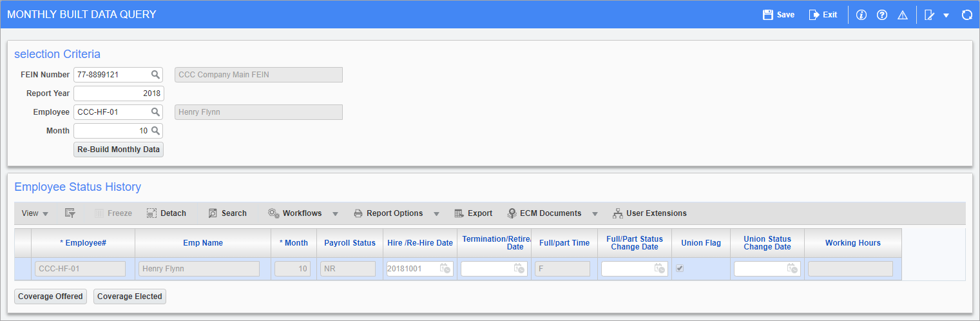Click the refresh icon in header

click(x=966, y=15)
